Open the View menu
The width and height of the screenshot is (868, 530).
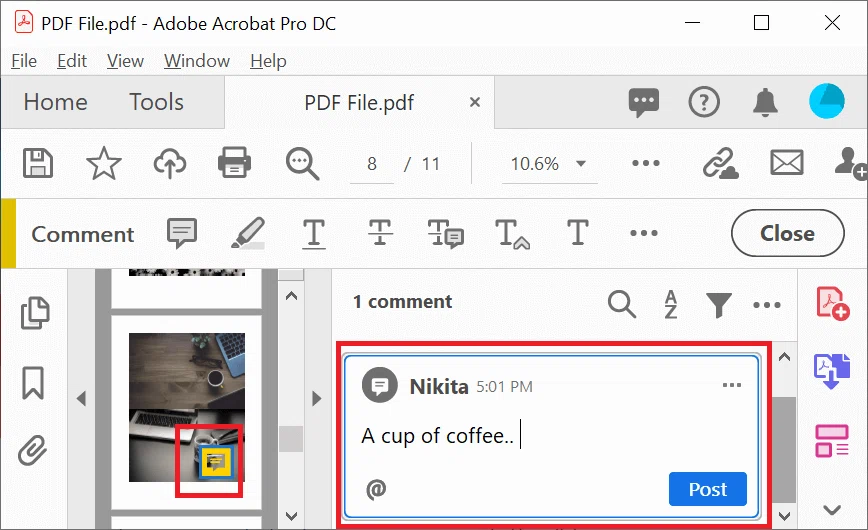pyautogui.click(x=125, y=61)
